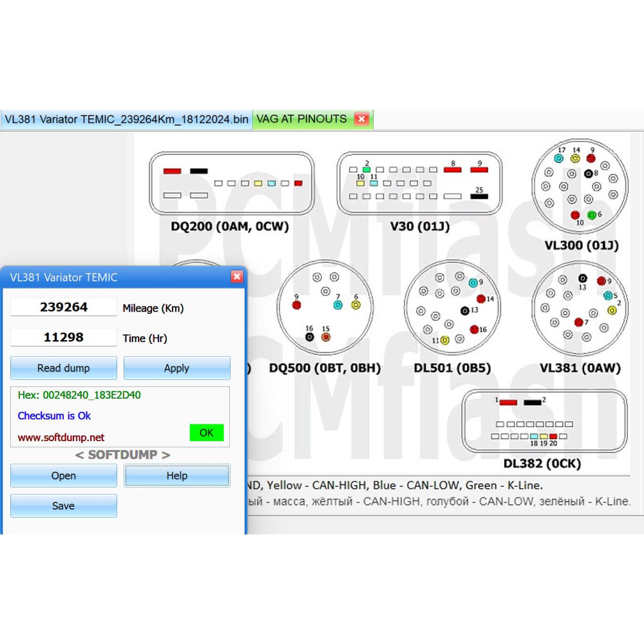Click the Time (Hr) label

(x=144, y=338)
